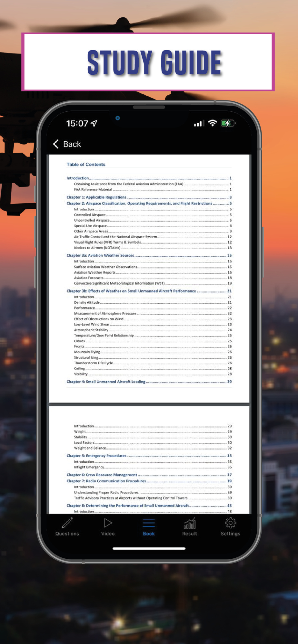This screenshot has width=298, height=644.
Task: Switch to the Questions tab label
Action: [x=67, y=534]
